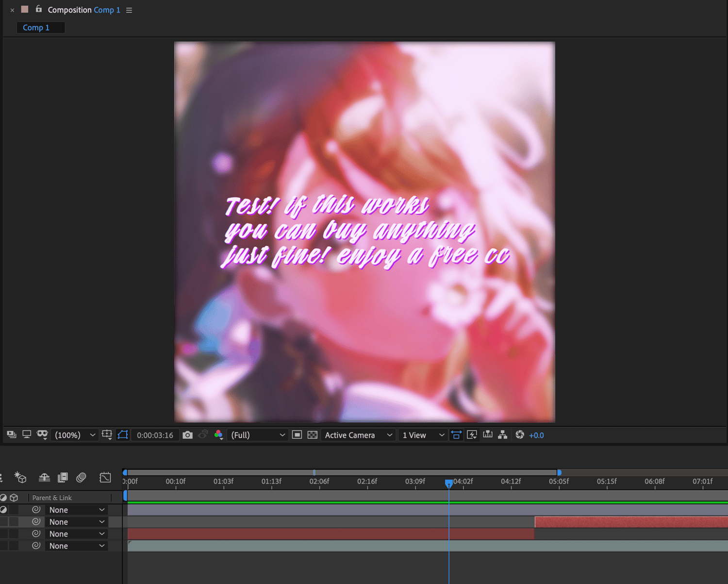Open the 1 View layout dropdown
Image resolution: width=728 pixels, height=584 pixels.
tap(422, 435)
